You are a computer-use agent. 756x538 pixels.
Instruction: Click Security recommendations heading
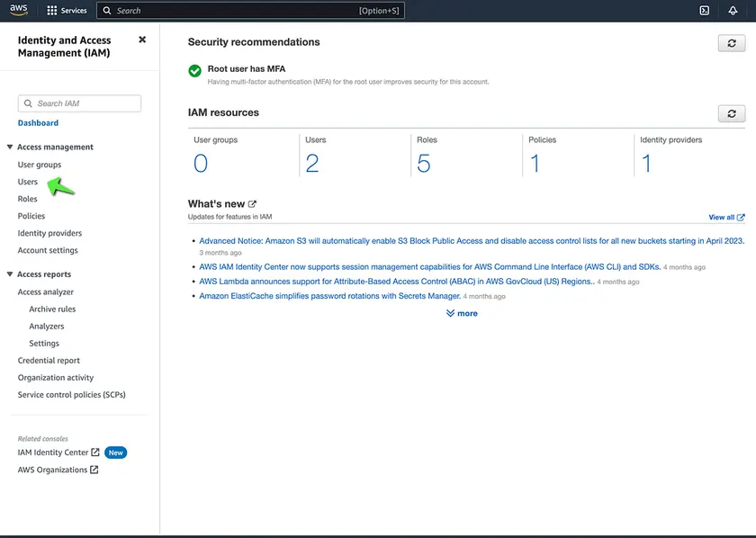[254, 42]
